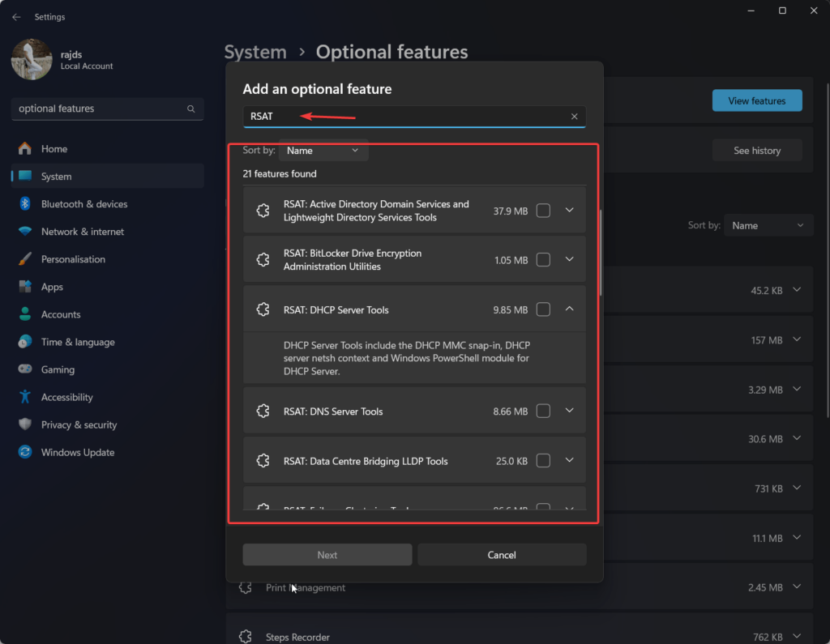Image resolution: width=830 pixels, height=644 pixels.
Task: Click the Personalisation paintbrush icon
Action: (25, 258)
